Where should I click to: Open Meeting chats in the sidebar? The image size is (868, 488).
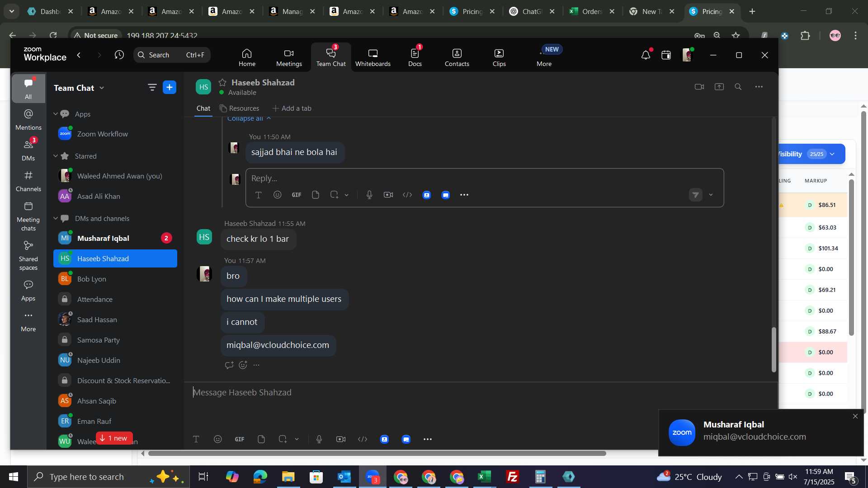coord(28,216)
